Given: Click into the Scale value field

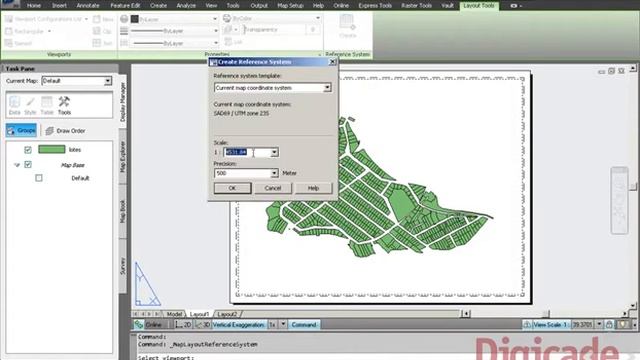Looking at the screenshot, I should (247, 152).
